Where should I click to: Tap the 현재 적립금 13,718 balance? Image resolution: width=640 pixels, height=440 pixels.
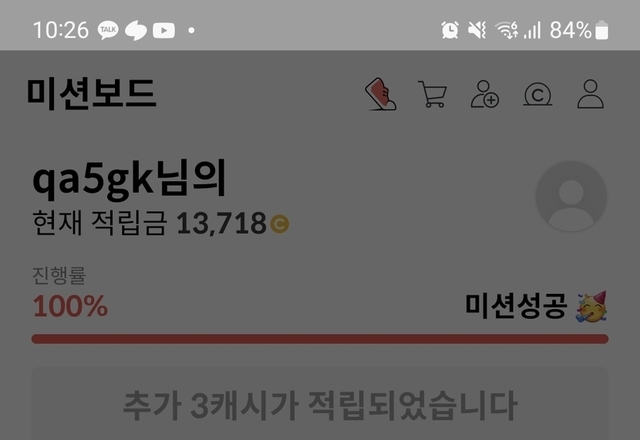(x=161, y=223)
